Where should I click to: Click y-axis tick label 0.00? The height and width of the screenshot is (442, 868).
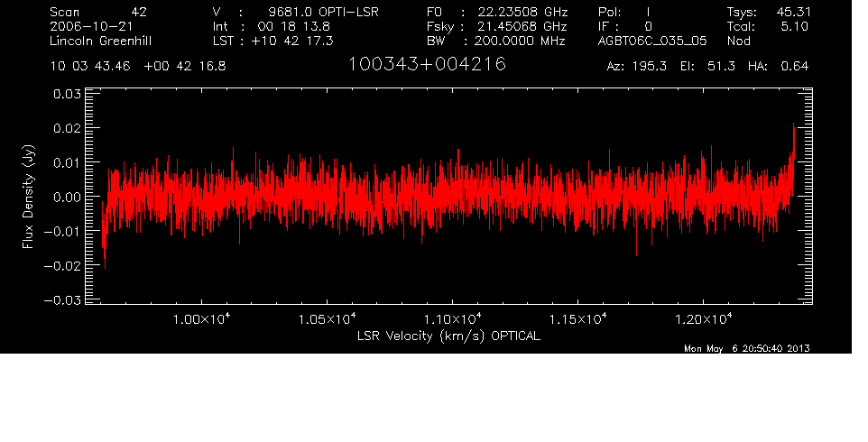coord(67,197)
